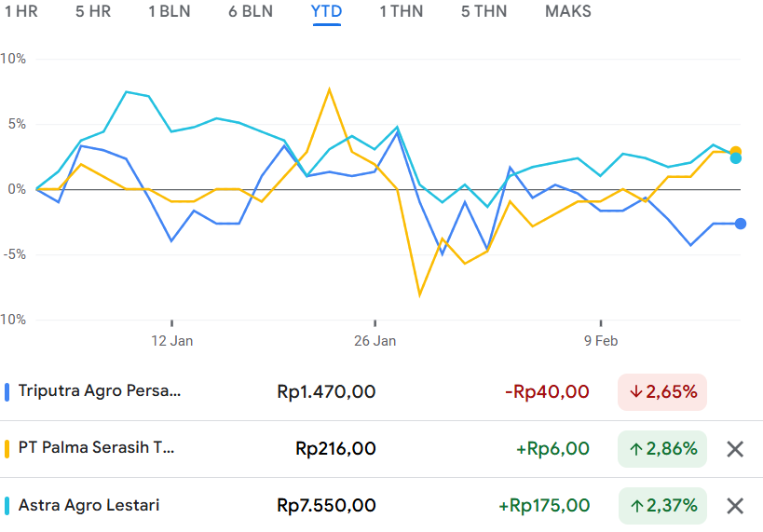Image resolution: width=763 pixels, height=532 pixels.
Task: Click the green 2,86% up badge
Action: point(662,449)
